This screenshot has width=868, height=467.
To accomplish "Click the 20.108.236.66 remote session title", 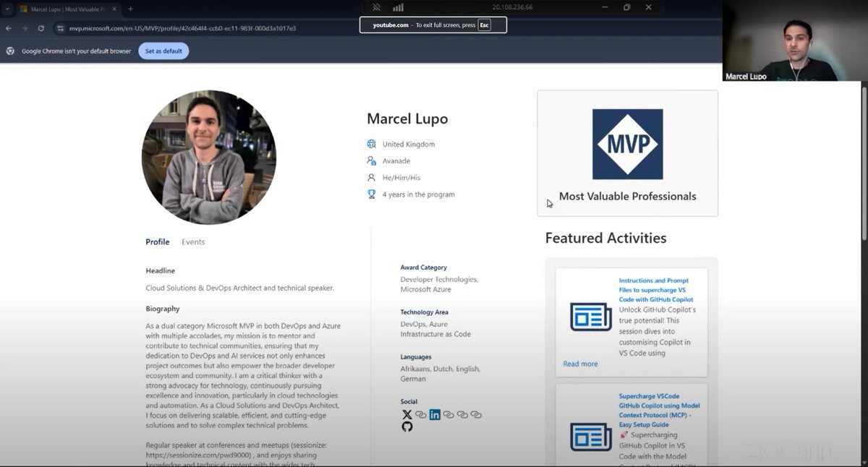I will point(512,7).
